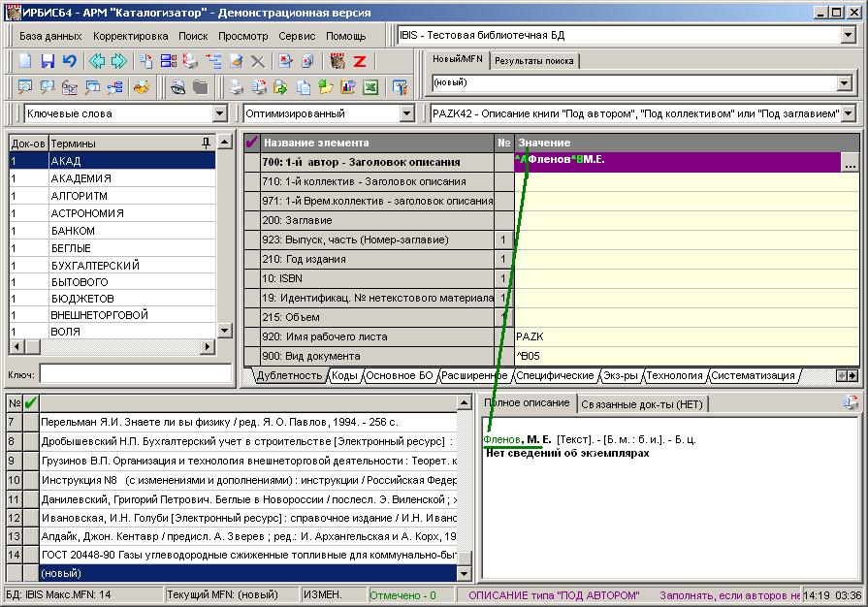Open the Оптимизированный format dropdown

407,113
